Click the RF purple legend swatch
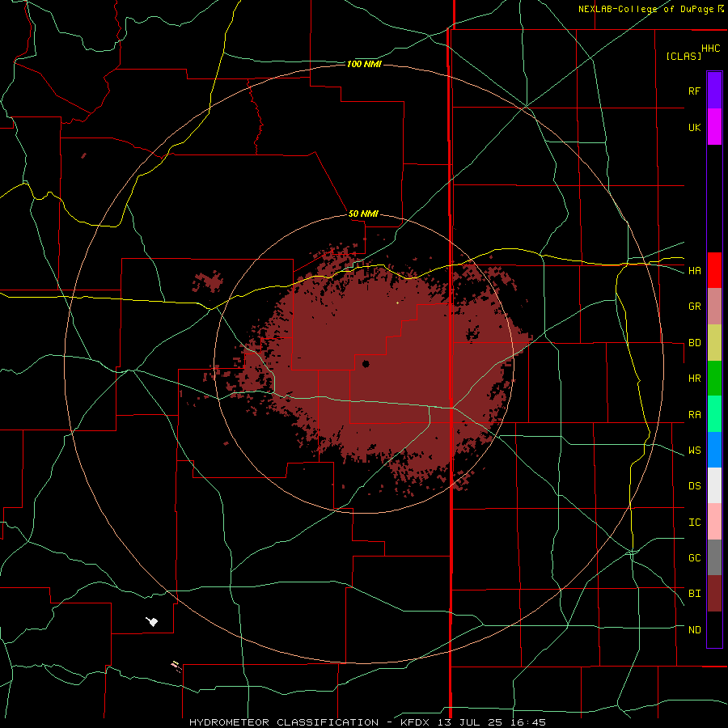The image size is (728, 728). 714,91
